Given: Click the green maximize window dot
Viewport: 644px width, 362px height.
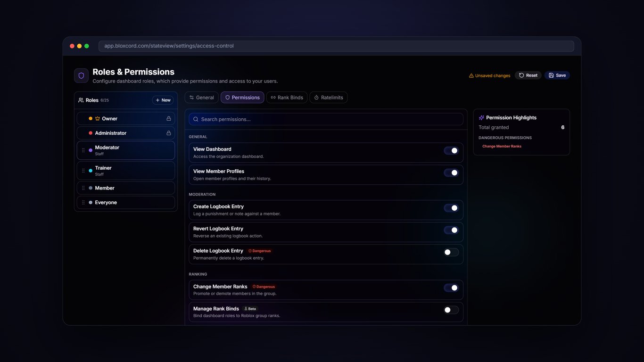Looking at the screenshot, I should coord(87,46).
